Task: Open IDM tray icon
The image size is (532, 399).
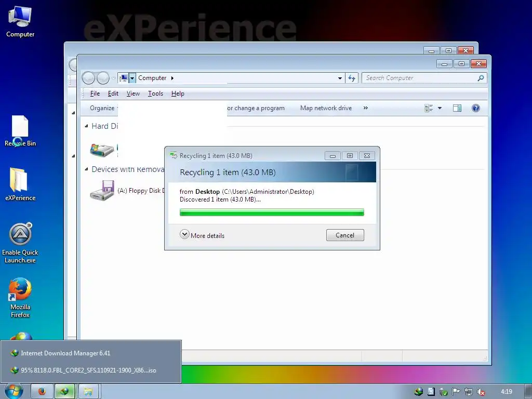Action: pos(419,392)
